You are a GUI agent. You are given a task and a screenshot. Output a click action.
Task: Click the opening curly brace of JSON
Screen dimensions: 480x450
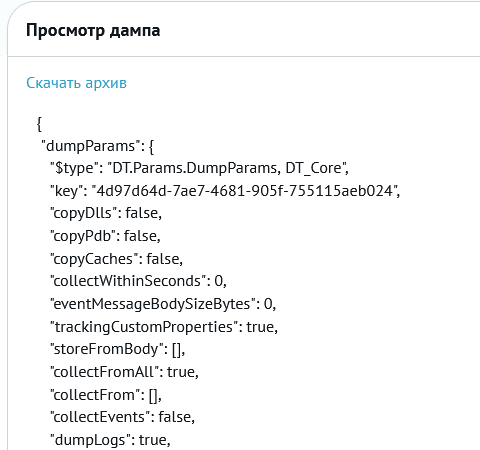pyautogui.click(x=39, y=124)
